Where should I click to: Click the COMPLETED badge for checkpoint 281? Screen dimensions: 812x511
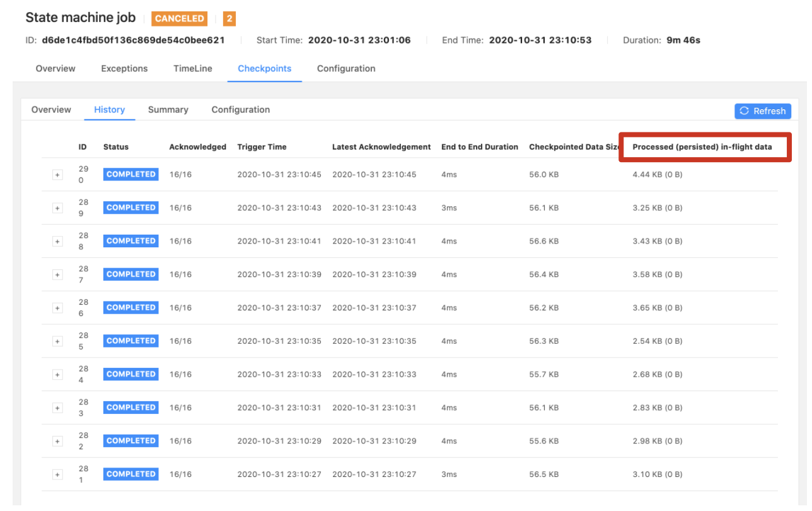[x=131, y=474]
